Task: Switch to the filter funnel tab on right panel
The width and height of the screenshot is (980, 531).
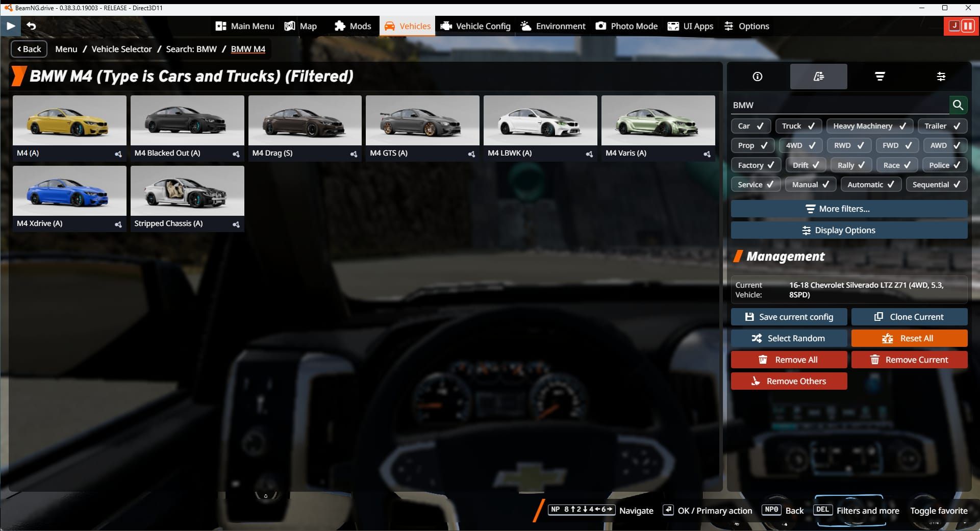Action: (880, 77)
